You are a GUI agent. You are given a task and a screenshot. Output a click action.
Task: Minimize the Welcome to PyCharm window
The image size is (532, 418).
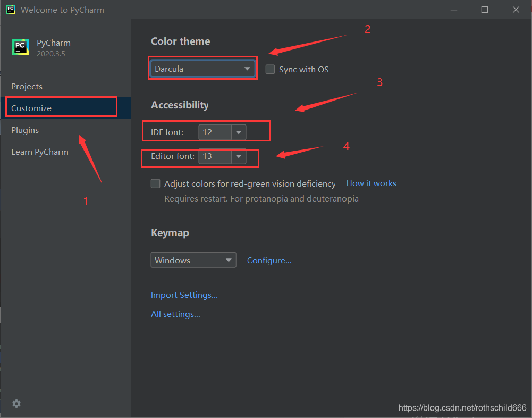[x=454, y=10]
